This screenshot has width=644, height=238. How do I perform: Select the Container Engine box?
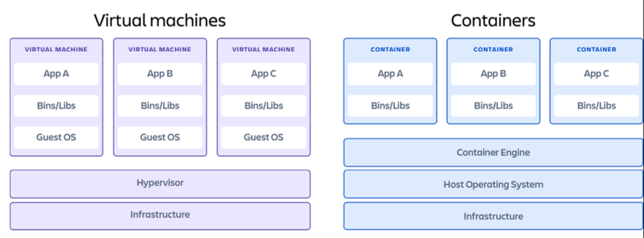(493, 152)
